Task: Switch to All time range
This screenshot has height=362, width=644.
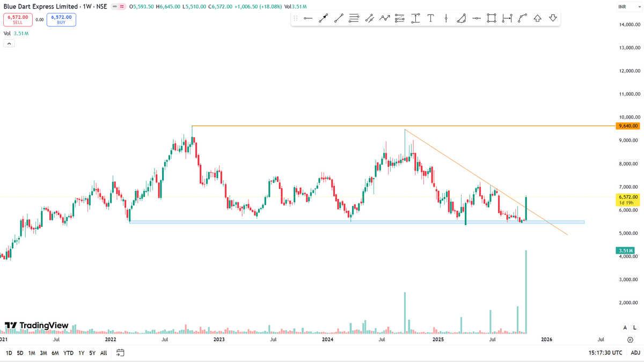Action: 104,353
